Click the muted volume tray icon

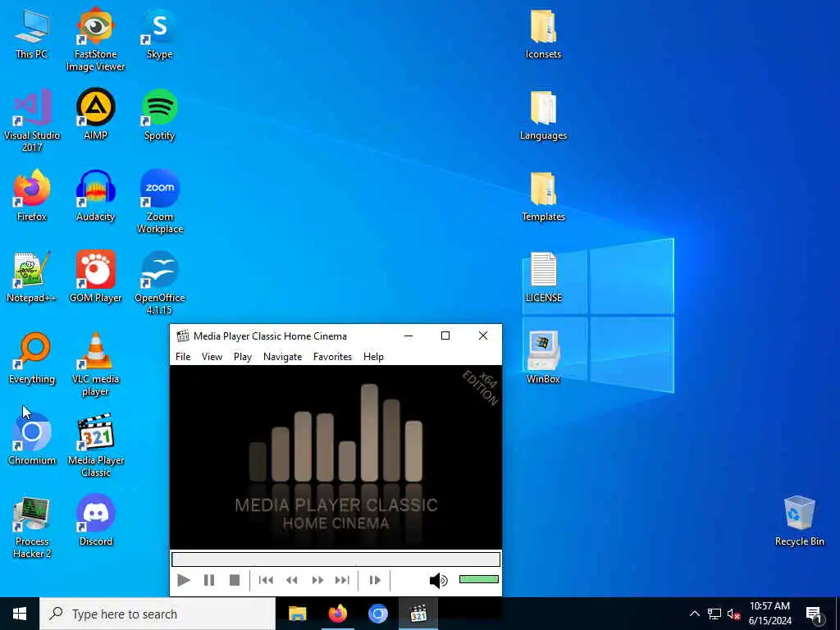(x=733, y=614)
